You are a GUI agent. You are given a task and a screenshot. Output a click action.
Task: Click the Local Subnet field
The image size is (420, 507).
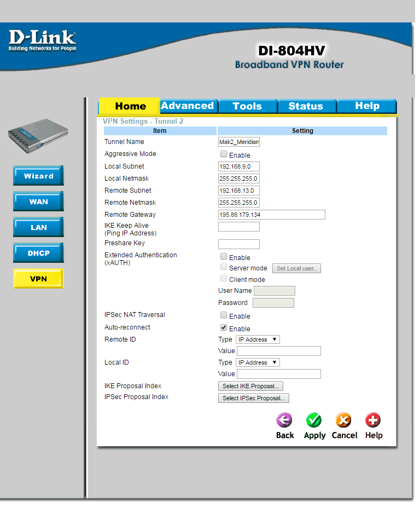point(239,166)
